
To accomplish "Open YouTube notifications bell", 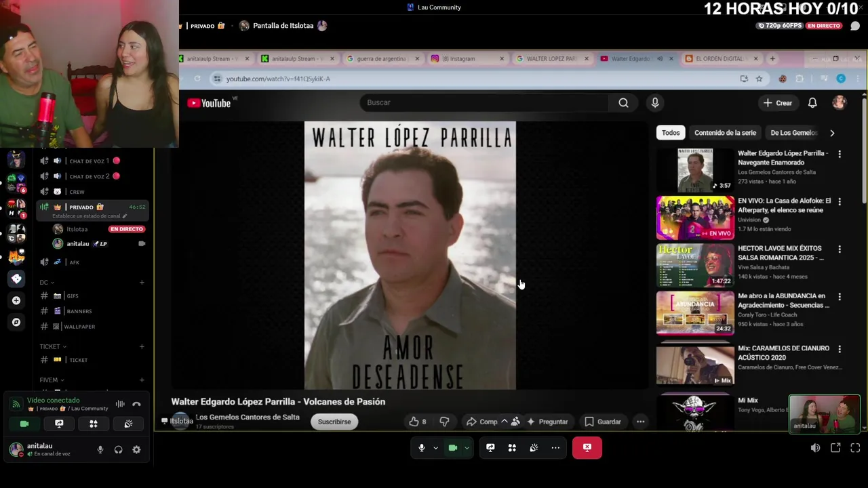I will pos(812,103).
